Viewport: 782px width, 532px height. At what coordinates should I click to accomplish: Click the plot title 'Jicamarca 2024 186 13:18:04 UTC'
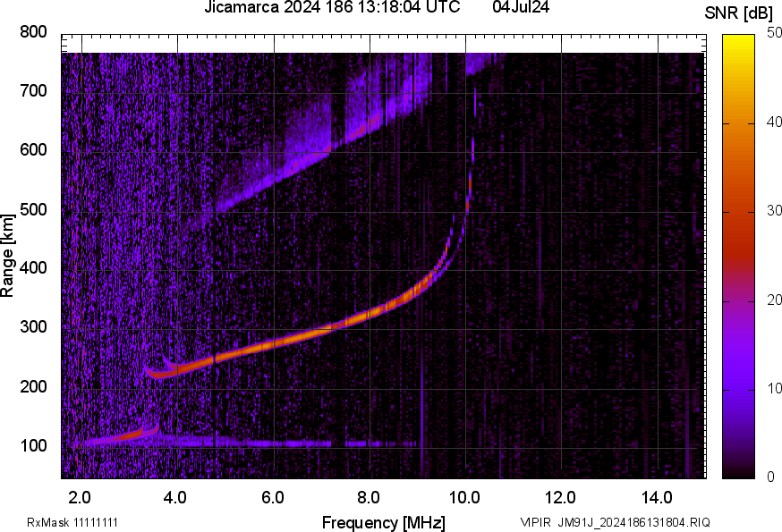pos(332,7)
